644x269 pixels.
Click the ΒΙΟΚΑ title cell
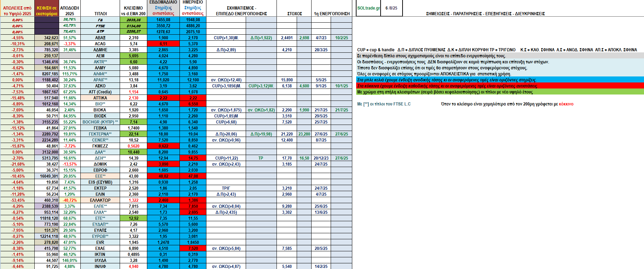click(x=100, y=110)
